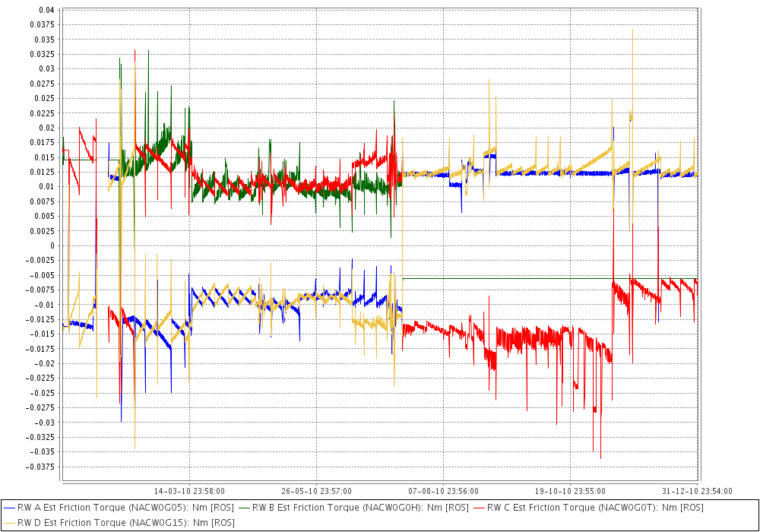Click the 14-03-10 23:58:00 time axis label
Screen dimensions: 760x532
(189, 491)
